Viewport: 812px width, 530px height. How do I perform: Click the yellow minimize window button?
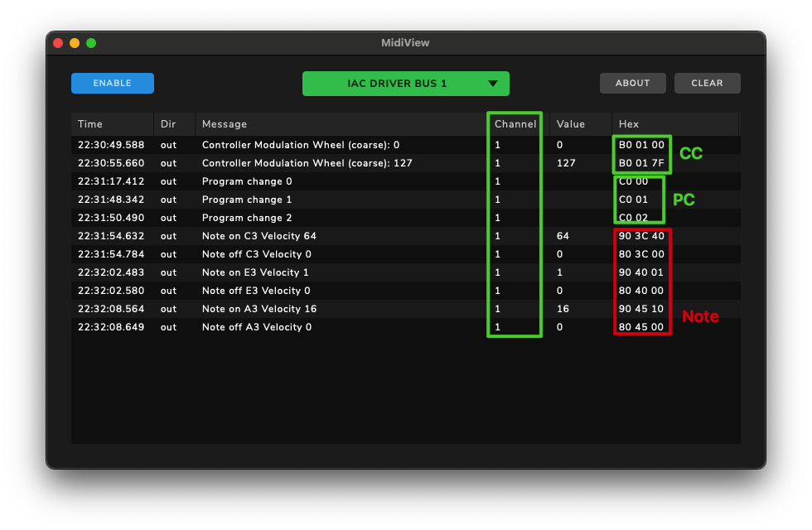(x=75, y=43)
